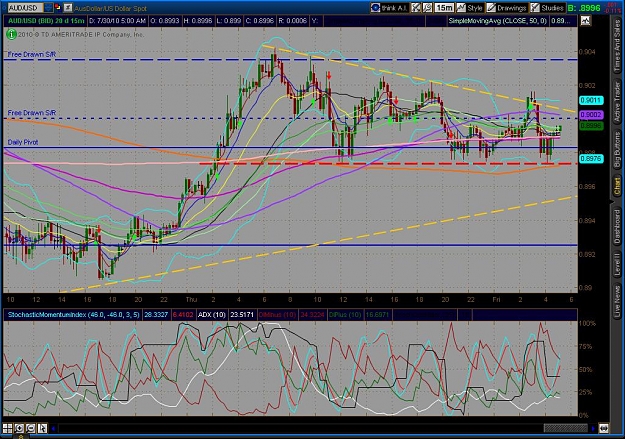Image resolution: width=625 pixels, height=439 pixels.
Task: Click the Fri marker on time axis
Action: tap(496, 299)
